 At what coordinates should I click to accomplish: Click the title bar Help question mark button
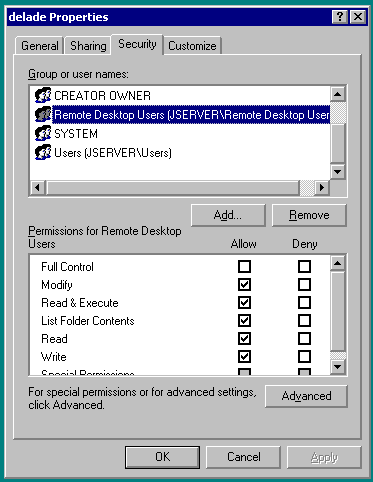coord(340,17)
